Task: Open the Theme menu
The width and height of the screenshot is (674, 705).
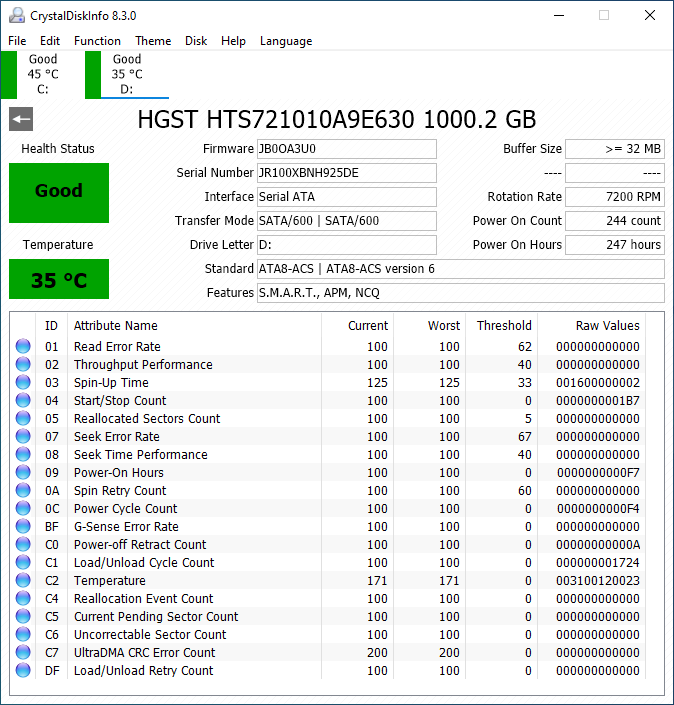Action: tap(153, 41)
